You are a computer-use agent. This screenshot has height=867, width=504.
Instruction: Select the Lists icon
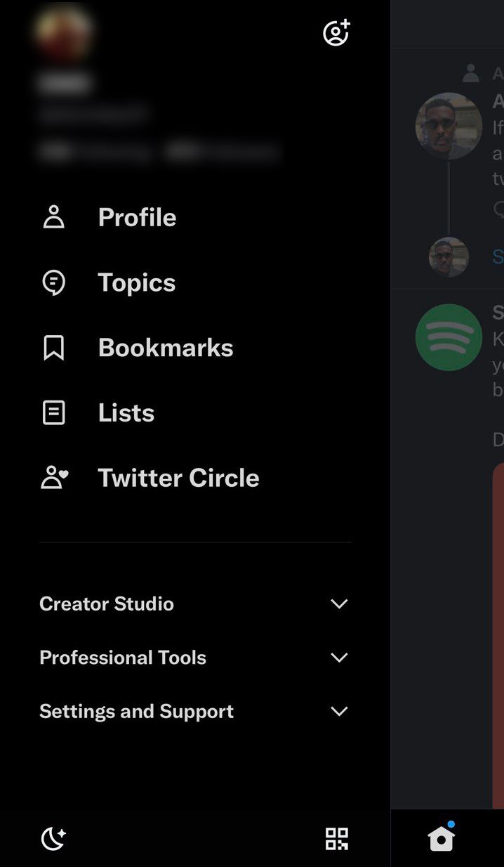[53, 412]
